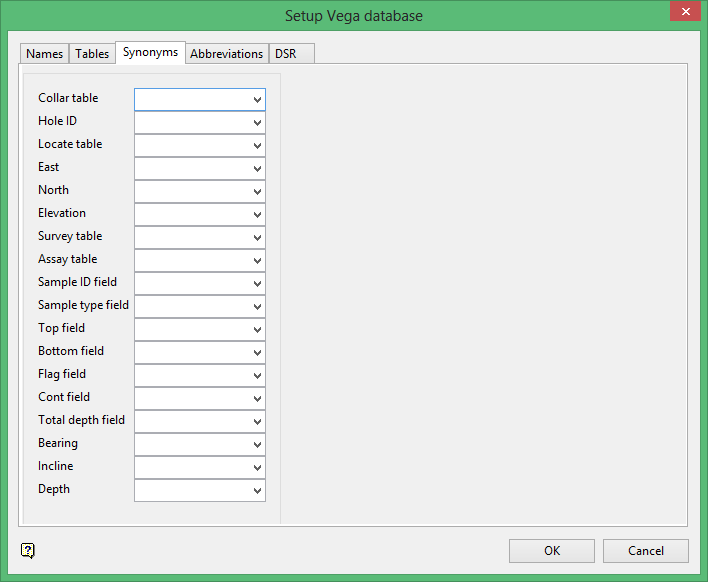The height and width of the screenshot is (582, 708).
Task: Open the Bearing dropdown
Action: pyautogui.click(x=257, y=444)
